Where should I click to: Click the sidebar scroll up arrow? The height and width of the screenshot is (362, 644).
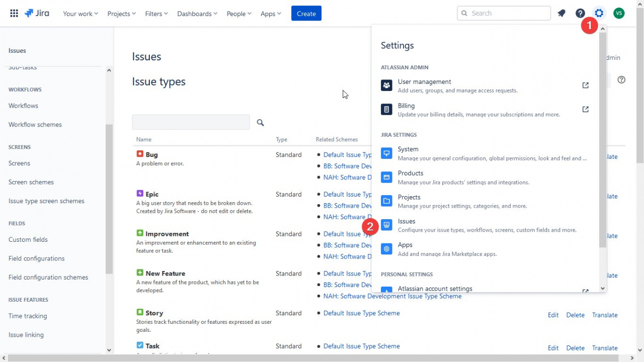[109, 70]
